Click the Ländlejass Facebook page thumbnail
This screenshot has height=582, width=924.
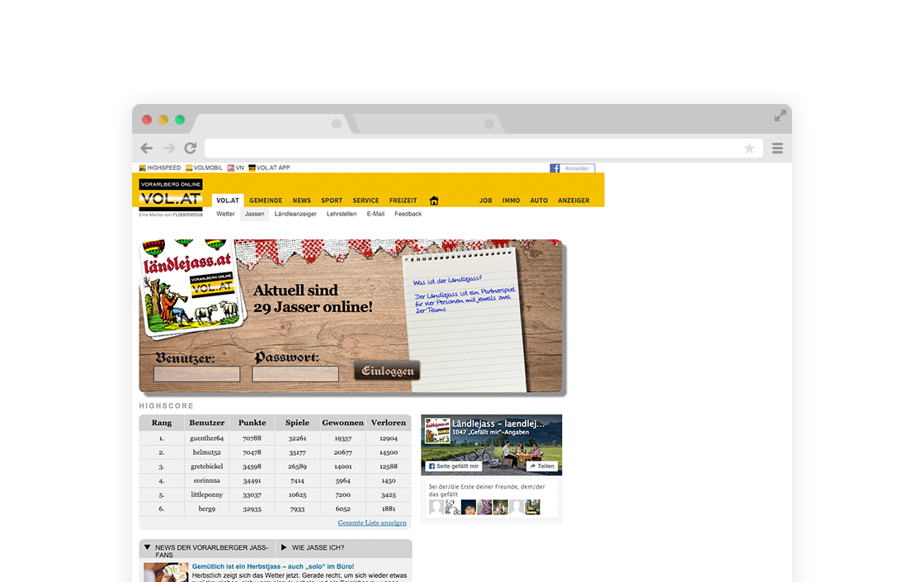(x=437, y=430)
